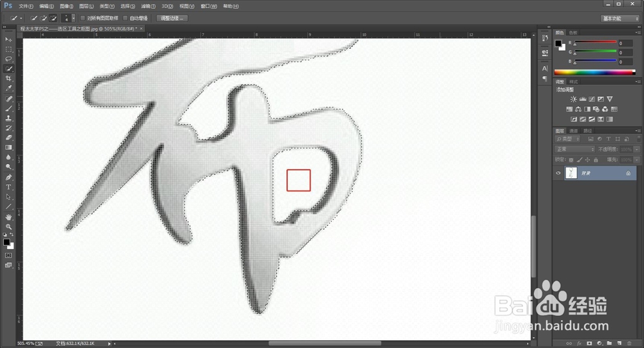Image resolution: width=644 pixels, height=348 pixels.
Task: Click Add to Selection mode icon
Action: point(44,18)
